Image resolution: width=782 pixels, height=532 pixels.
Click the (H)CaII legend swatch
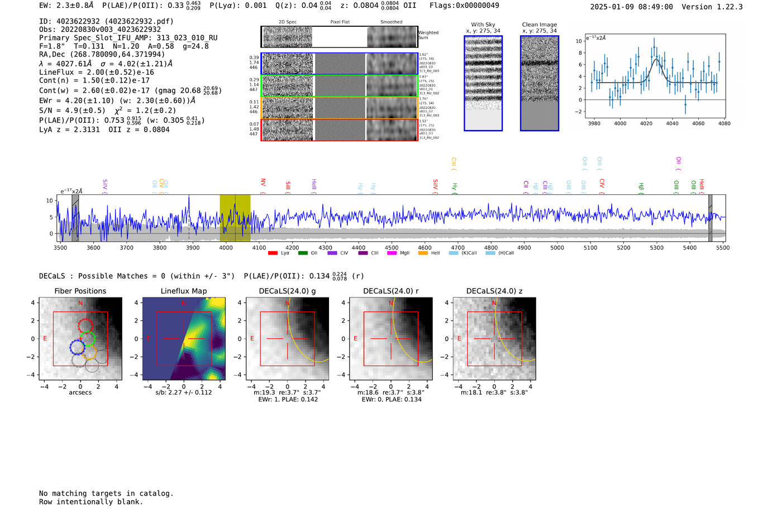pos(490,253)
